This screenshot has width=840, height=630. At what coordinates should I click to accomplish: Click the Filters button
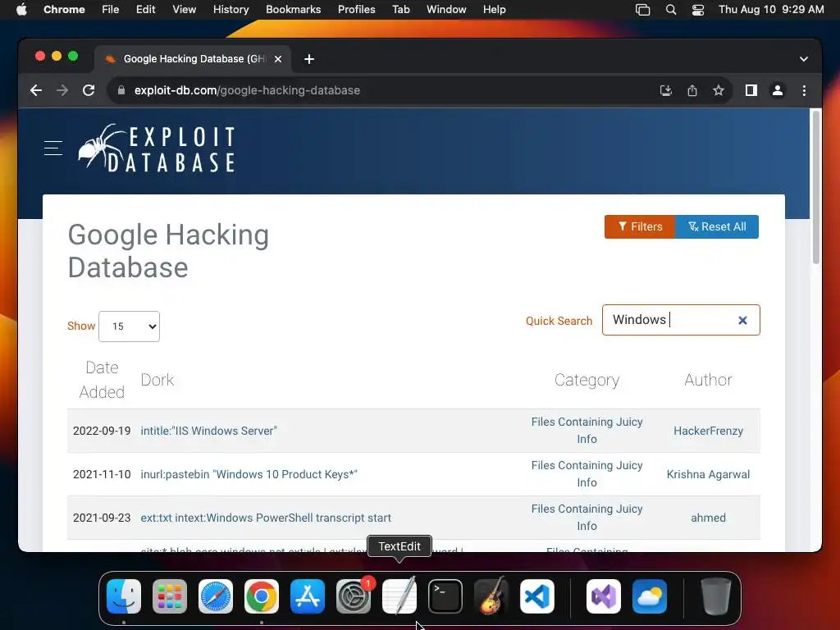pyautogui.click(x=640, y=226)
